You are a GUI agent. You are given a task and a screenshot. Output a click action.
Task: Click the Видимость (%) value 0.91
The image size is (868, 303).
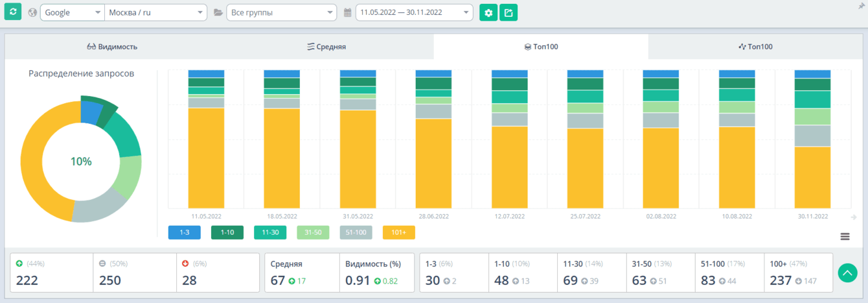point(358,280)
